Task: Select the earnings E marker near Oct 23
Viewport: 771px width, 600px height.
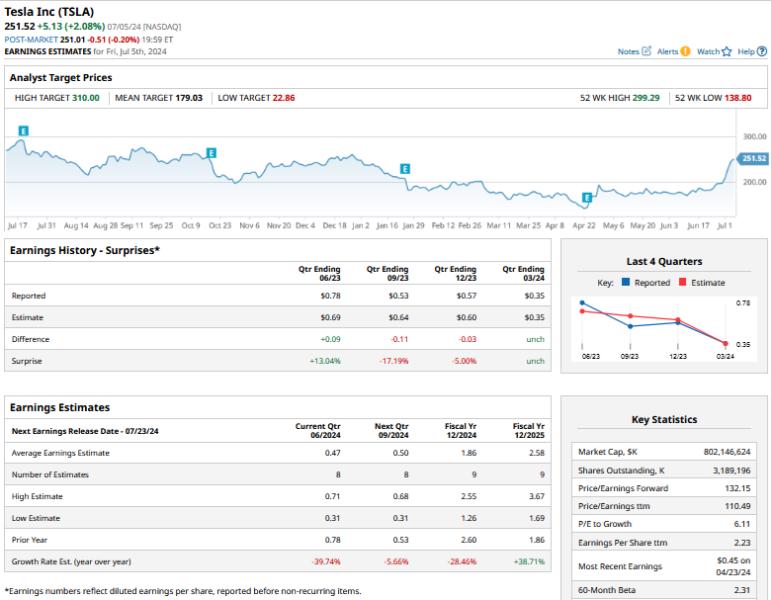Action: coord(211,152)
